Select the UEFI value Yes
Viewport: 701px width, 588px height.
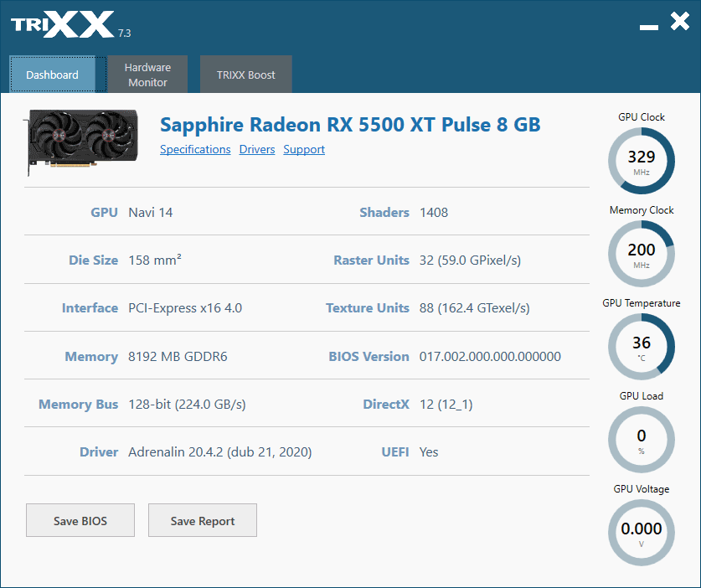(429, 452)
